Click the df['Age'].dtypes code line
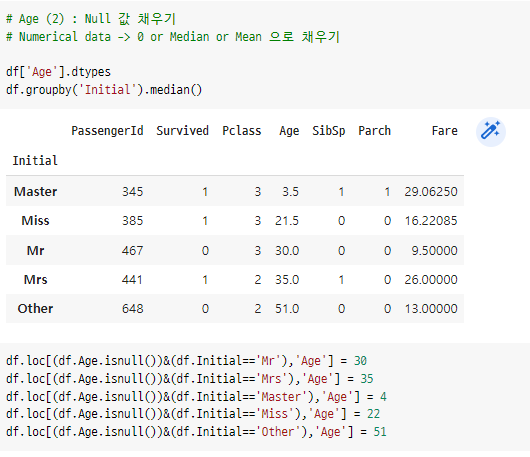Image resolution: width=530 pixels, height=457 pixels. coord(58,72)
